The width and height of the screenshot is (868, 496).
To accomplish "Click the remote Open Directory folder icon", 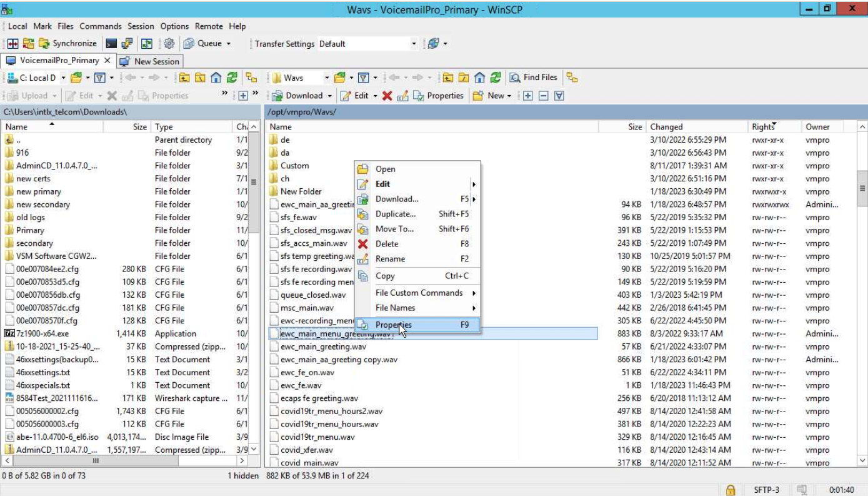I will pyautogui.click(x=339, y=78).
